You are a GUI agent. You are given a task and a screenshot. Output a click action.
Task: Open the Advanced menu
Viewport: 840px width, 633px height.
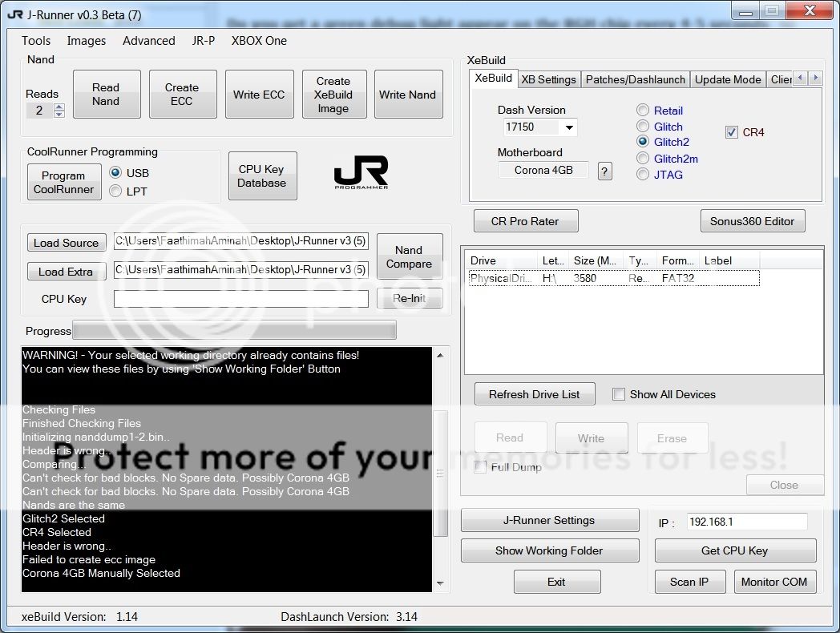[x=148, y=41]
